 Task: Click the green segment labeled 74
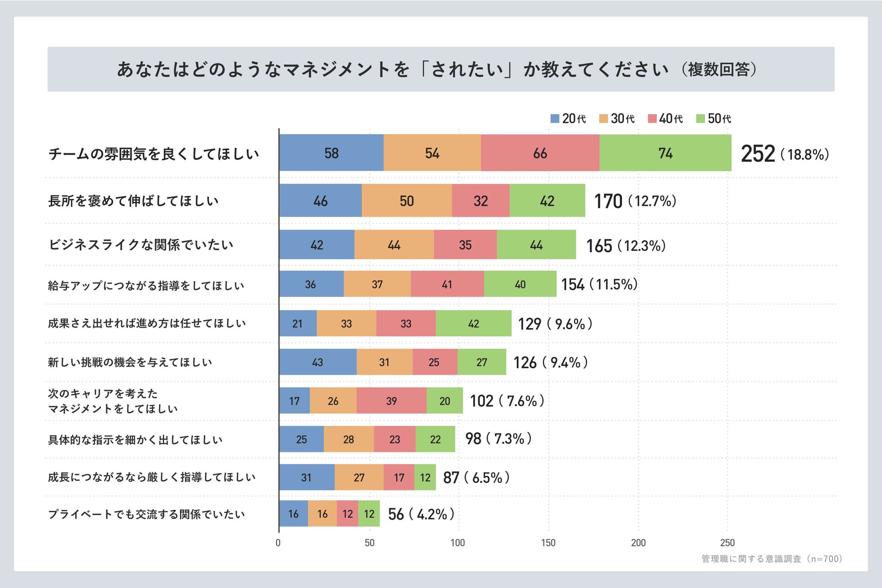pos(665,153)
